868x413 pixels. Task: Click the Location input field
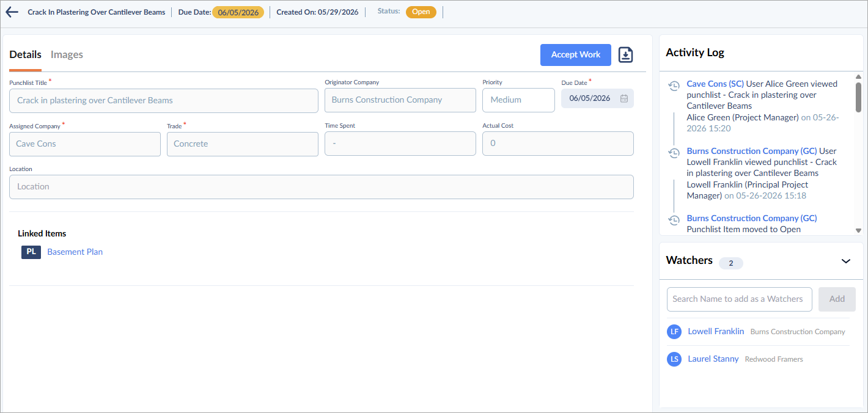[x=322, y=187]
